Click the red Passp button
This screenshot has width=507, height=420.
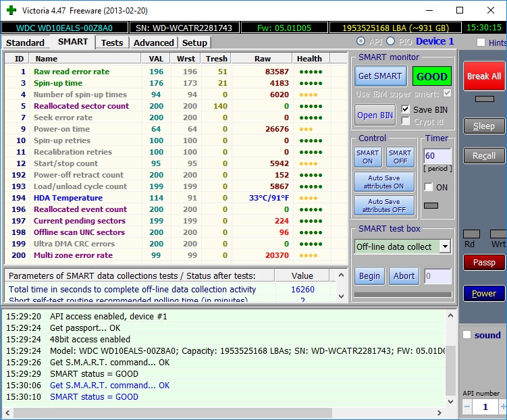[484, 262]
